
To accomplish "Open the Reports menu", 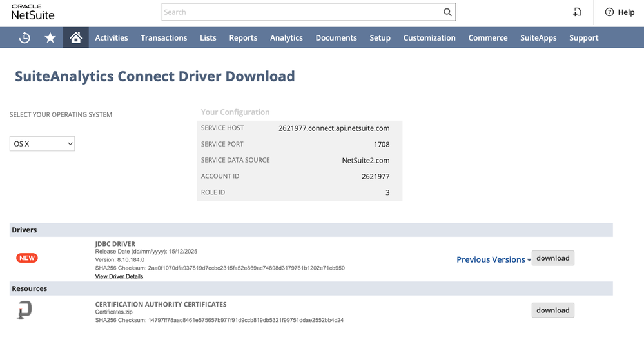I will [243, 38].
